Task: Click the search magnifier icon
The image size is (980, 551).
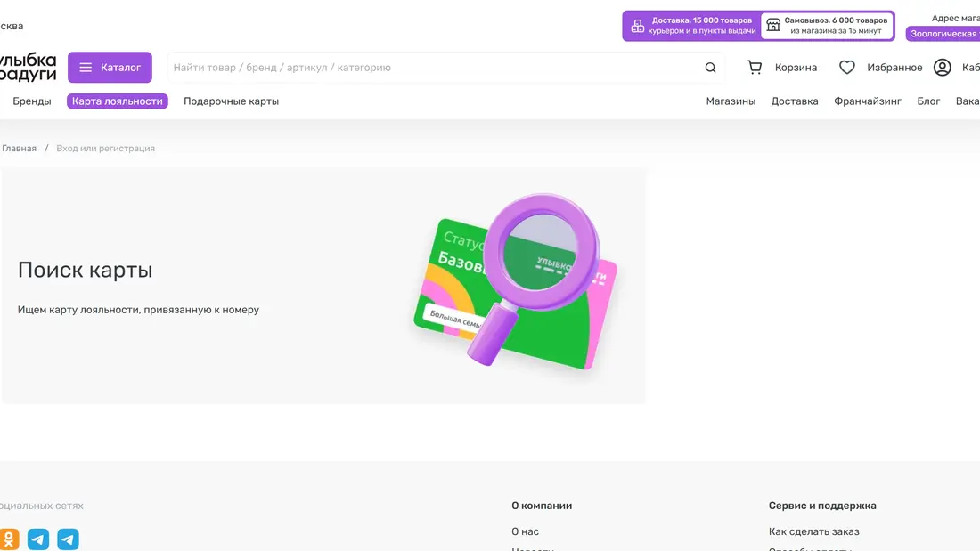Action: click(710, 68)
